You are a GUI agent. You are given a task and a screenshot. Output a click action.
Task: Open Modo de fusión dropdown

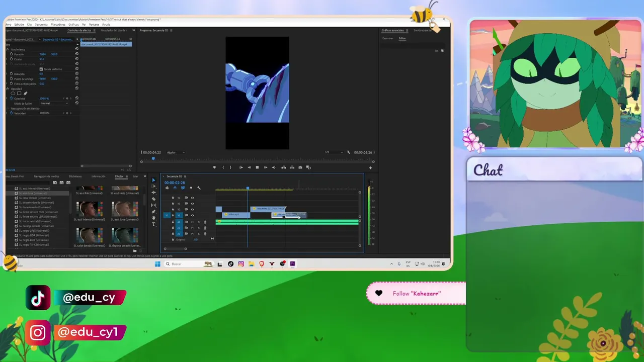tap(54, 104)
